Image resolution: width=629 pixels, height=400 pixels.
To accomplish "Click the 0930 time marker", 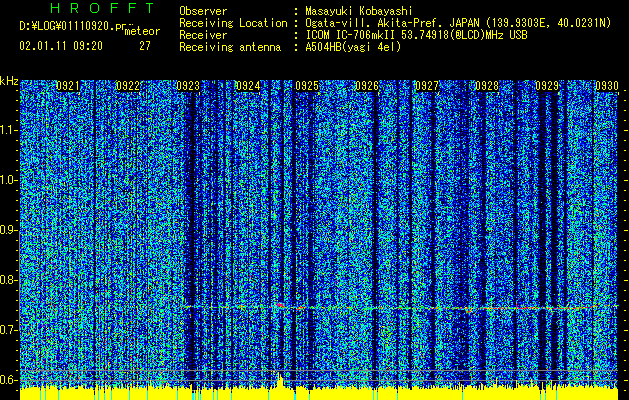I will point(607,86).
